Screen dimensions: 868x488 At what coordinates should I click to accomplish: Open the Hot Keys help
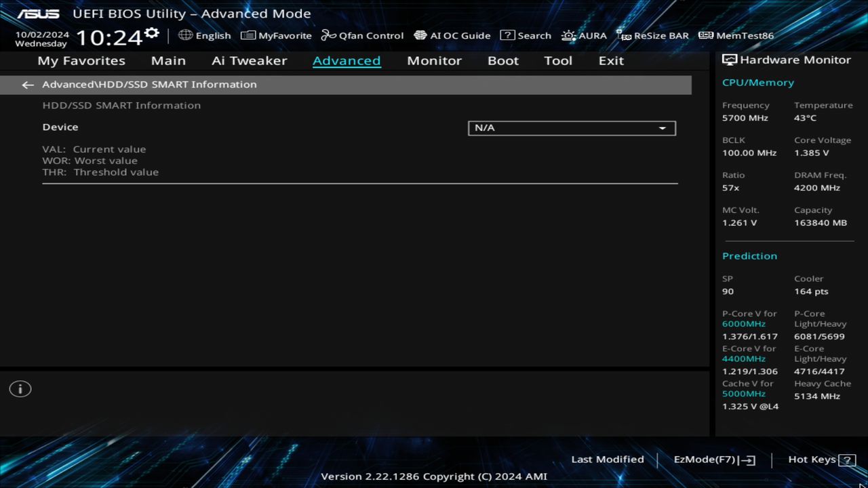tap(820, 459)
